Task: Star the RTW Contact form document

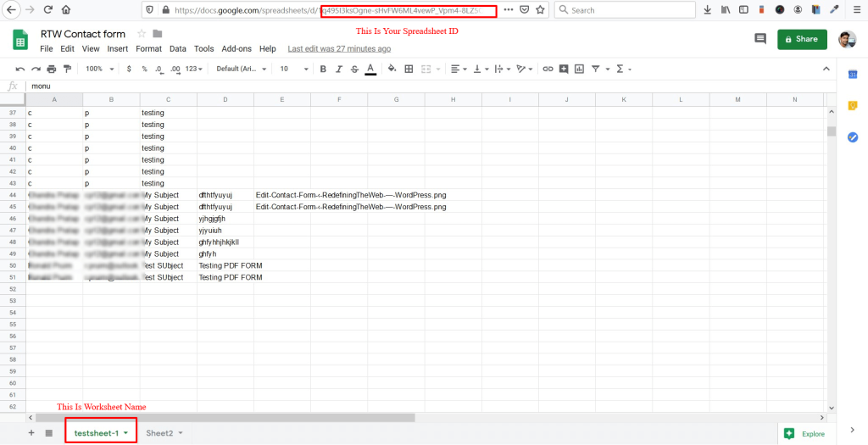Action: pyautogui.click(x=142, y=33)
